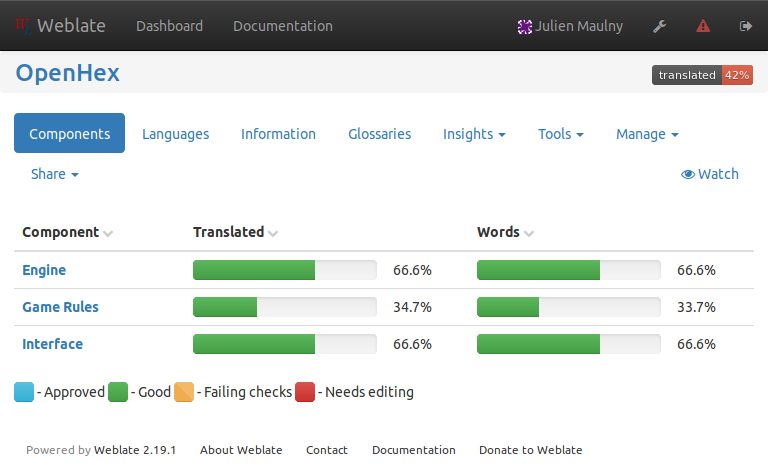
Task: Switch to the Information tab
Action: 278,134
